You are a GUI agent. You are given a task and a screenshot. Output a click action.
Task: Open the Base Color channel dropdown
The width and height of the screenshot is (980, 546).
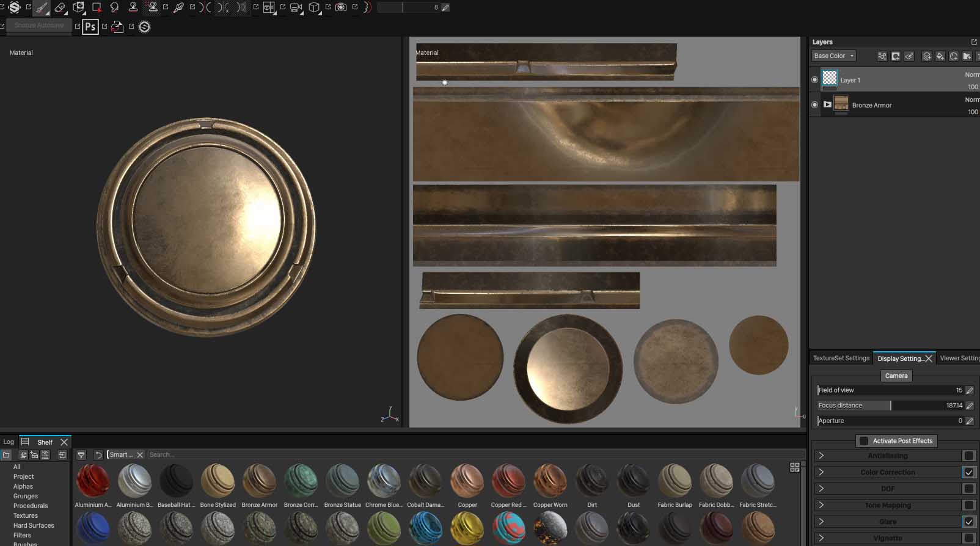[x=834, y=56]
